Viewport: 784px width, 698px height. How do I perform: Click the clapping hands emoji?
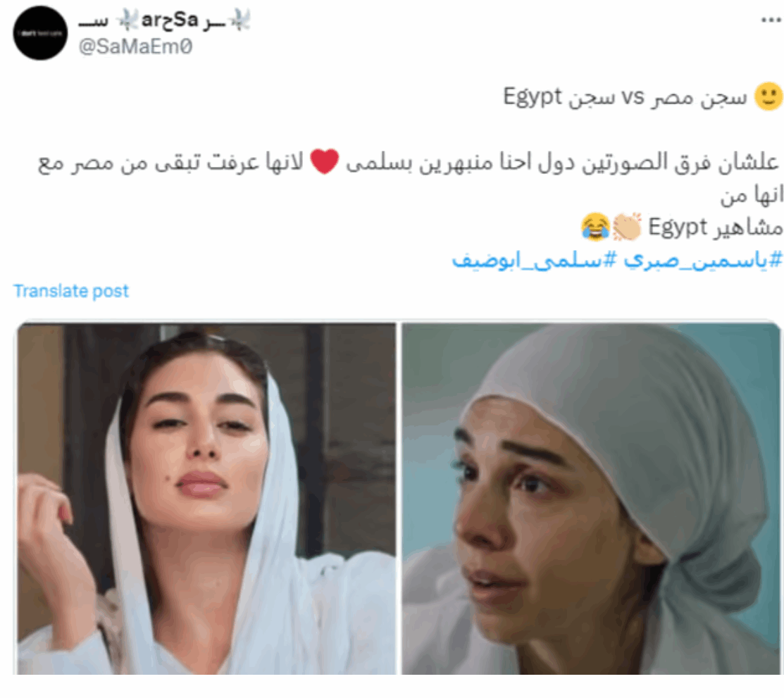[x=627, y=227]
